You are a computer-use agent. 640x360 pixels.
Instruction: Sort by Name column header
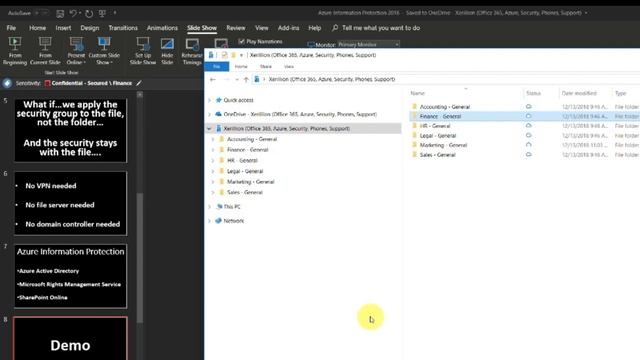coord(417,93)
